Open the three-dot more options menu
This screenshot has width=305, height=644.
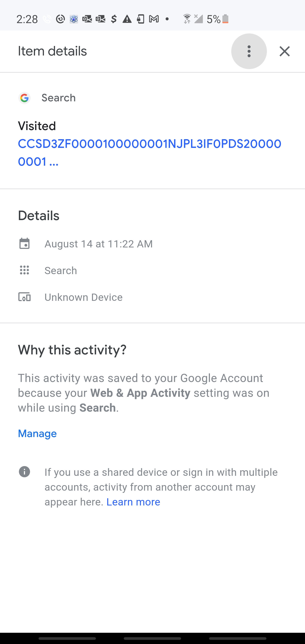tap(249, 51)
